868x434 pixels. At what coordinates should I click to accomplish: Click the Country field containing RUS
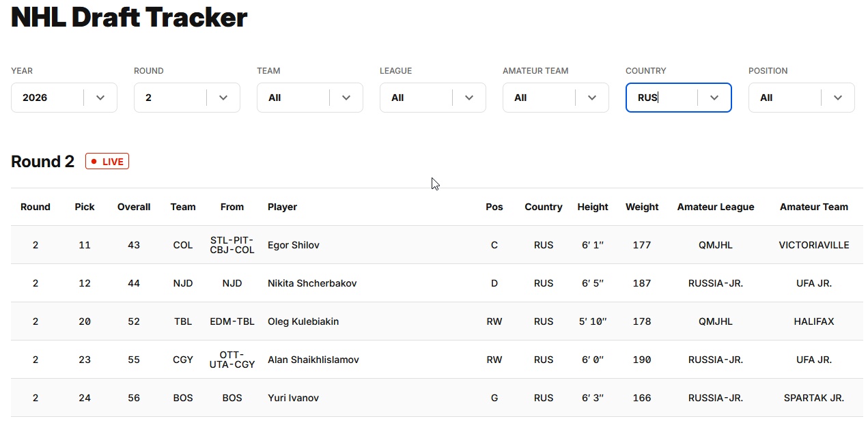pos(679,98)
